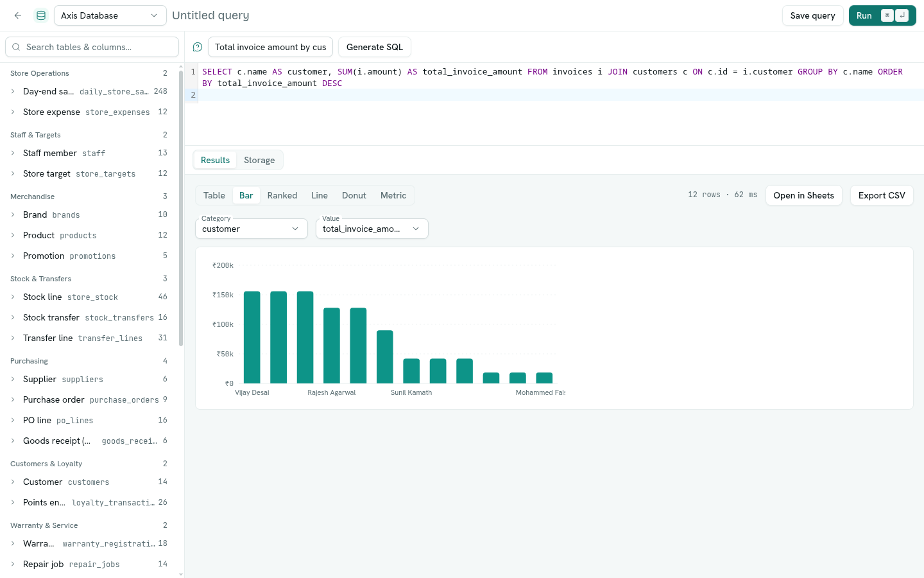
Task: Expand the Supplier table
Action: tap(89, 379)
